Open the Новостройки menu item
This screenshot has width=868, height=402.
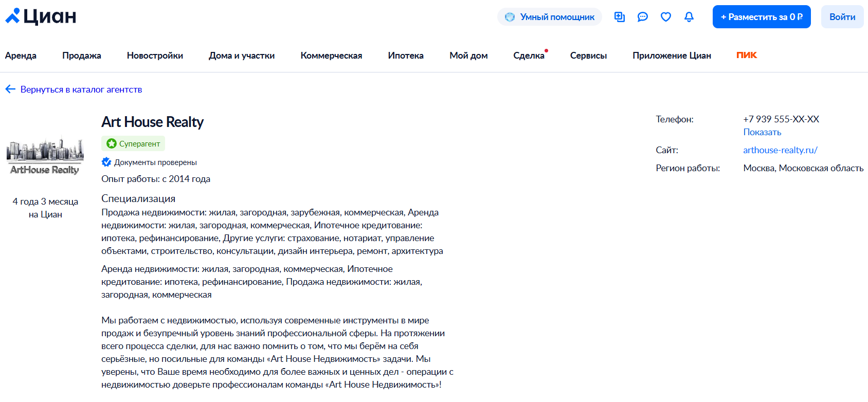coord(155,56)
